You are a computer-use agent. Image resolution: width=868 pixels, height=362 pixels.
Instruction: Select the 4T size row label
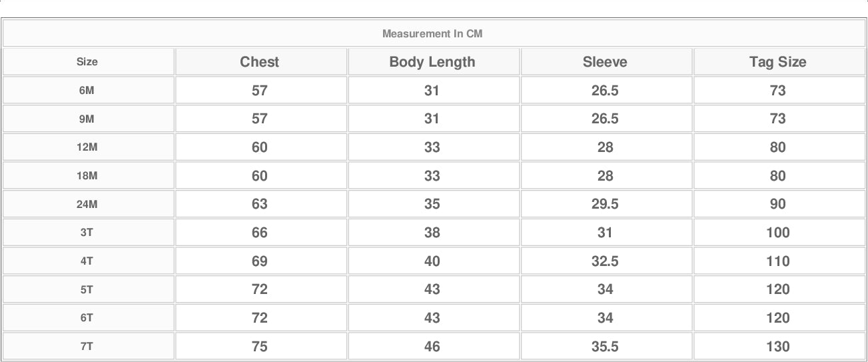pyautogui.click(x=87, y=261)
